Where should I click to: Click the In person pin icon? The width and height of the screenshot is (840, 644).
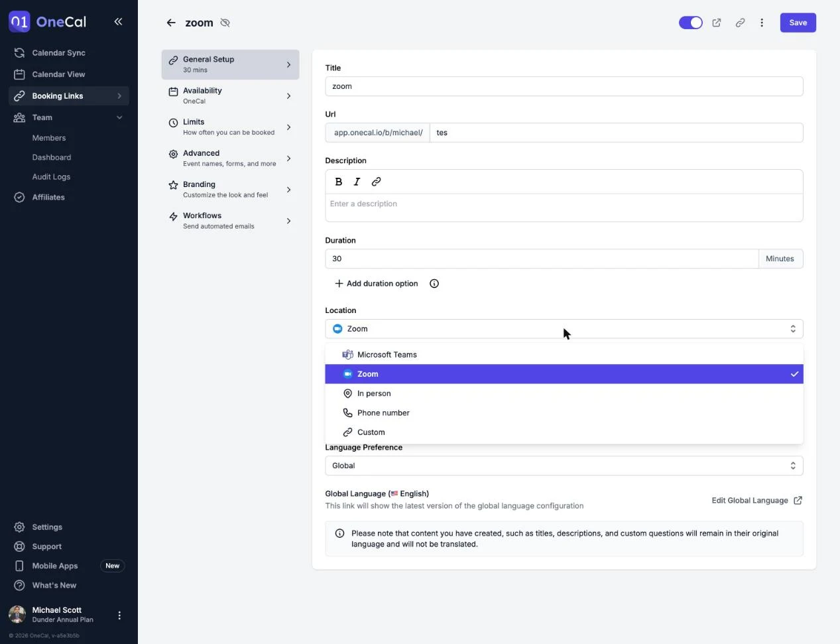tap(347, 393)
